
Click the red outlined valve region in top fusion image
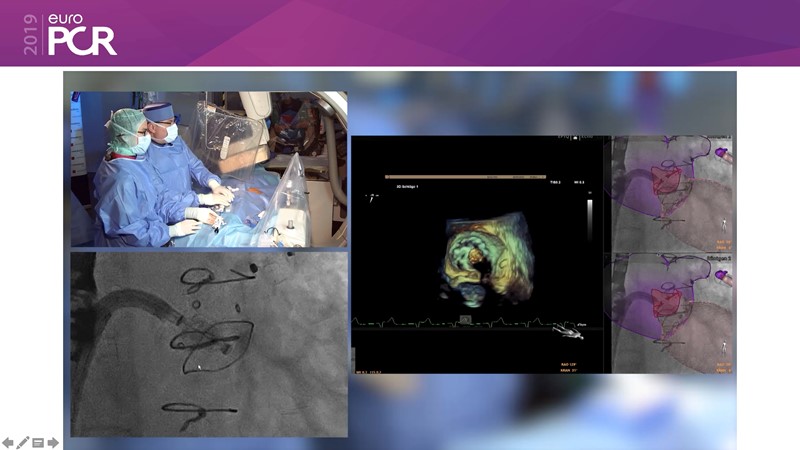coord(666,180)
